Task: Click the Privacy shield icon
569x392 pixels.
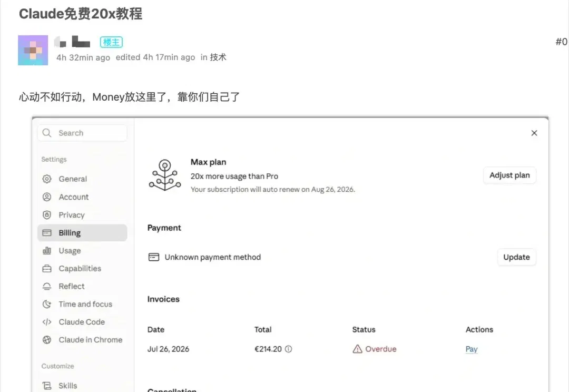Action: point(47,215)
